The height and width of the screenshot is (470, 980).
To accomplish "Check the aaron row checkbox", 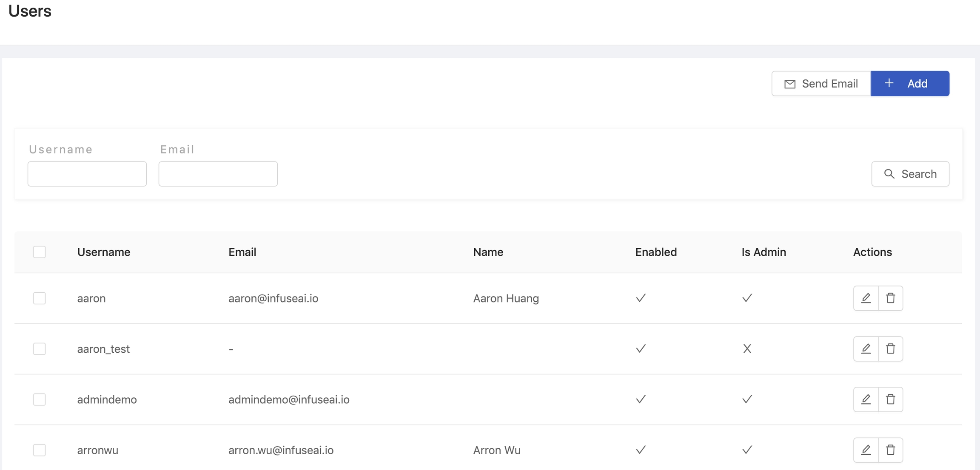I will pyautogui.click(x=40, y=298).
